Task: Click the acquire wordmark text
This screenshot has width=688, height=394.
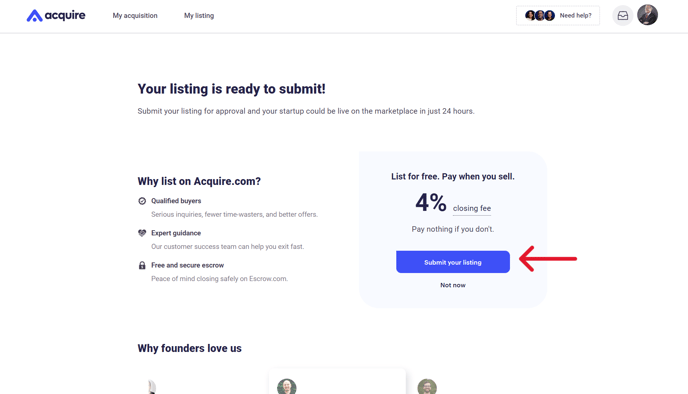Action: click(65, 15)
